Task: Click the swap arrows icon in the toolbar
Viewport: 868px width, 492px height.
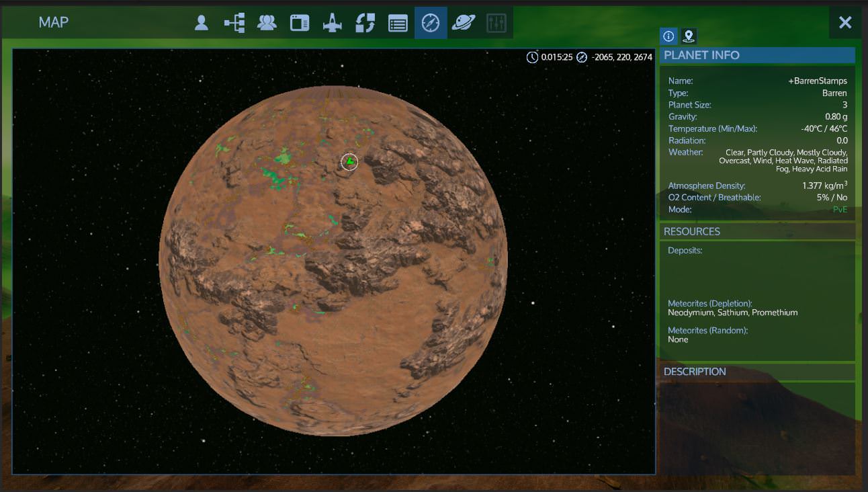Action: point(365,23)
